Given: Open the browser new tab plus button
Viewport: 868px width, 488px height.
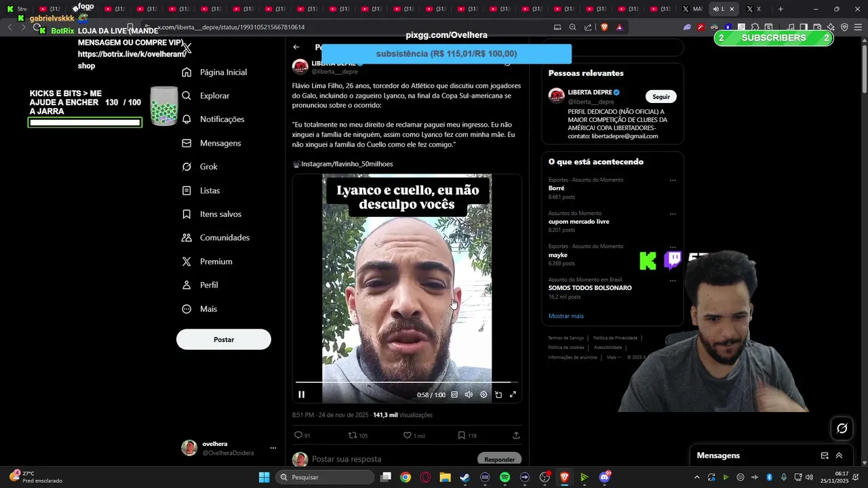Looking at the screenshot, I should (781, 9).
